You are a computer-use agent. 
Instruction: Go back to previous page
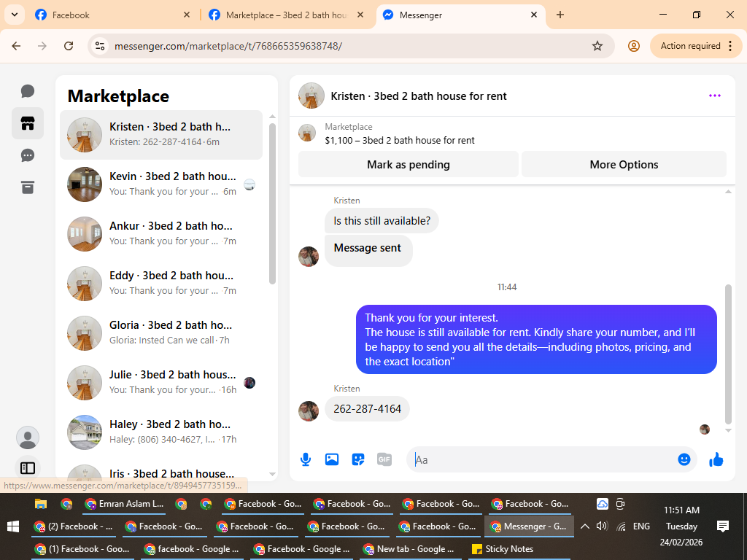pyautogui.click(x=16, y=46)
